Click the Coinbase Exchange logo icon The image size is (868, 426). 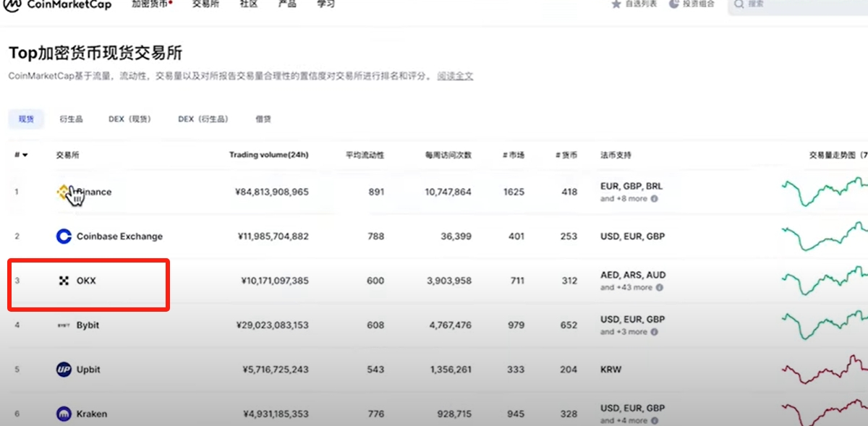click(64, 237)
